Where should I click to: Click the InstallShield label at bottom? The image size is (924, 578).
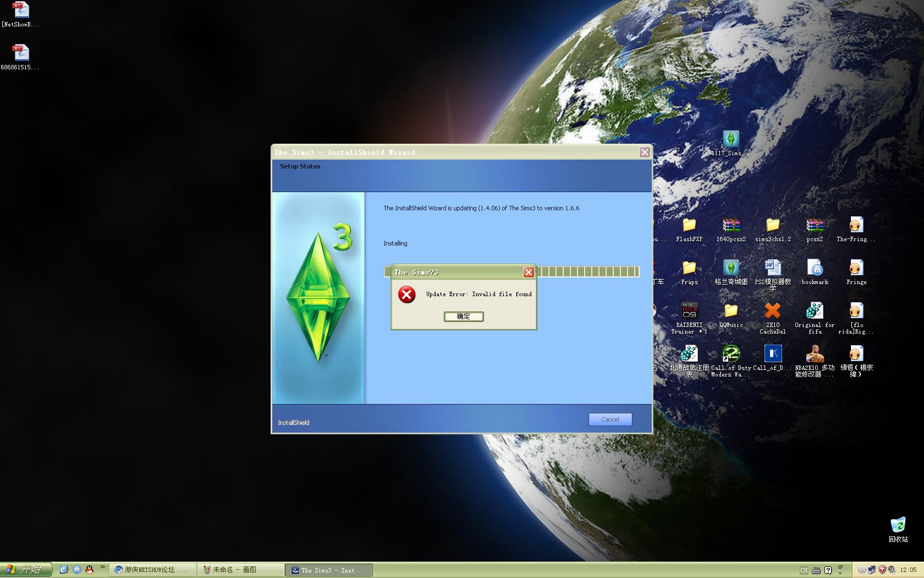(294, 423)
